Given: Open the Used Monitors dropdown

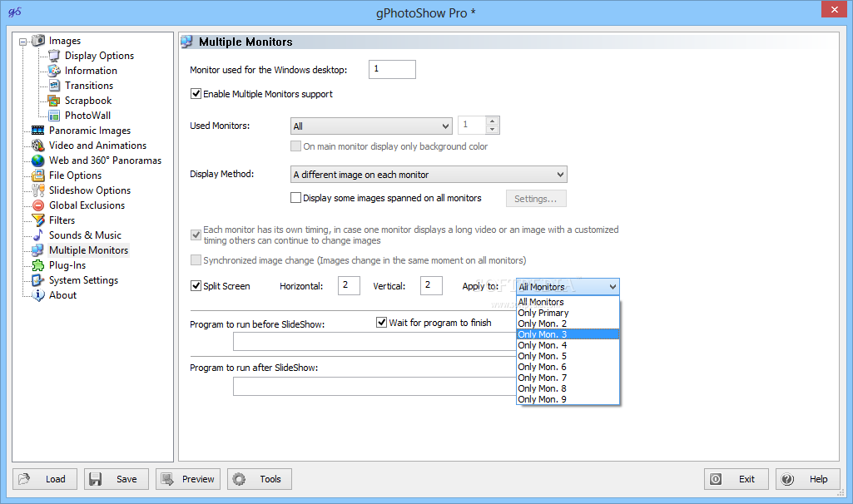Looking at the screenshot, I should pos(371,126).
